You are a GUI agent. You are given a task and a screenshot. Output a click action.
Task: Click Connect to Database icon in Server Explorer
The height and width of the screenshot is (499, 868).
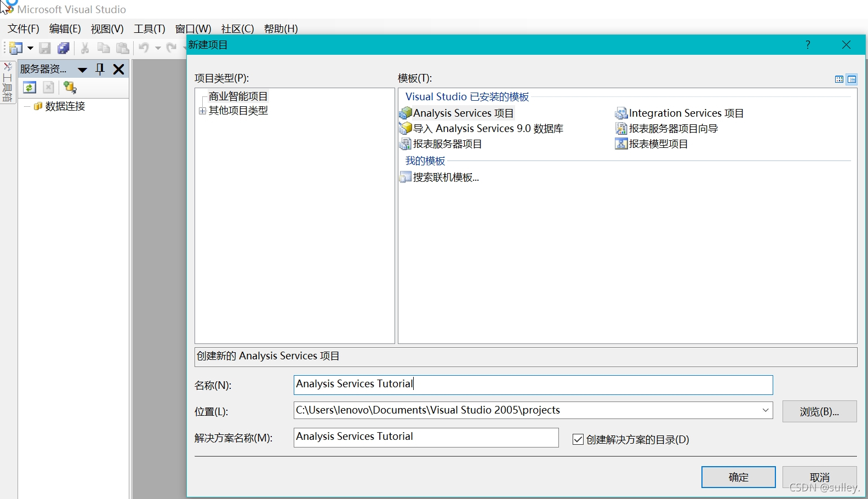click(x=70, y=88)
